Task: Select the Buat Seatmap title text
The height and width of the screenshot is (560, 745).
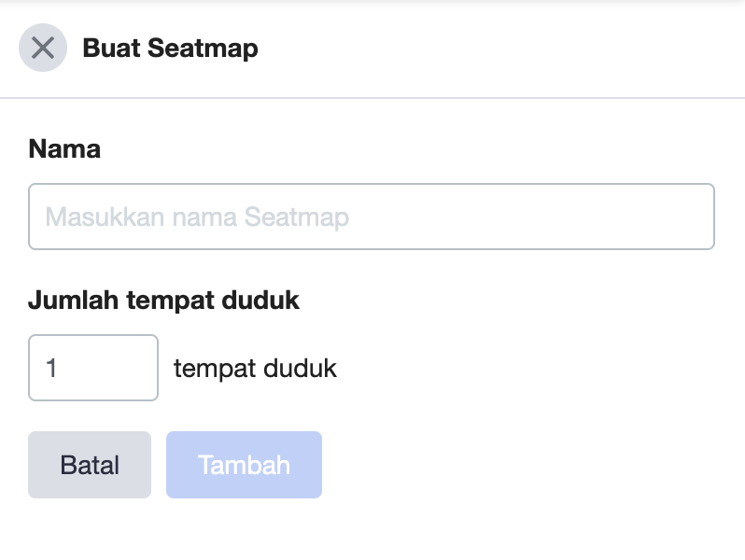Action: (x=170, y=49)
